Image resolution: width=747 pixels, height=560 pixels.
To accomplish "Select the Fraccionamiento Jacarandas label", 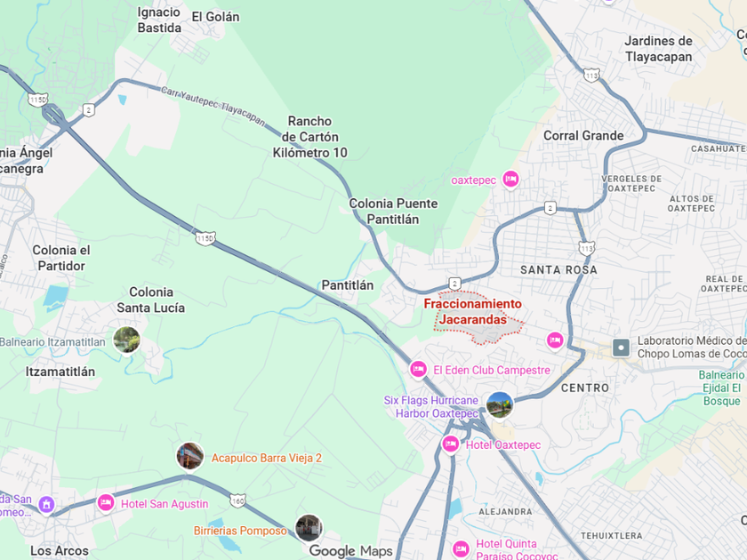I will [x=472, y=311].
